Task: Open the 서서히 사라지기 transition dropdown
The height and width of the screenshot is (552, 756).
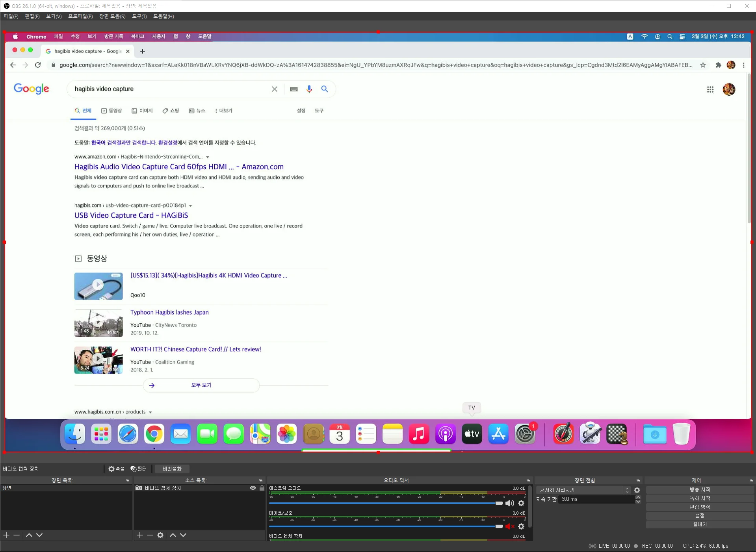Action: pyautogui.click(x=584, y=490)
